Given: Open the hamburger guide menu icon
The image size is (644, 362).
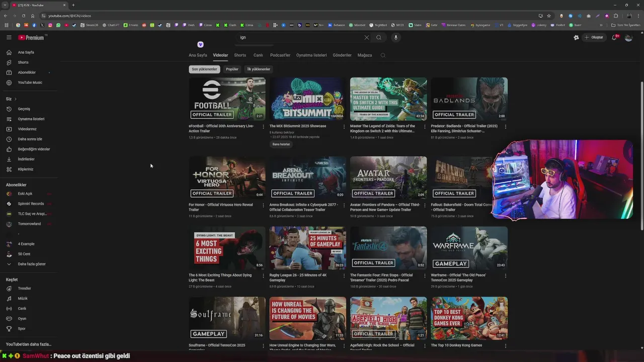Looking at the screenshot, I should click(9, 37).
